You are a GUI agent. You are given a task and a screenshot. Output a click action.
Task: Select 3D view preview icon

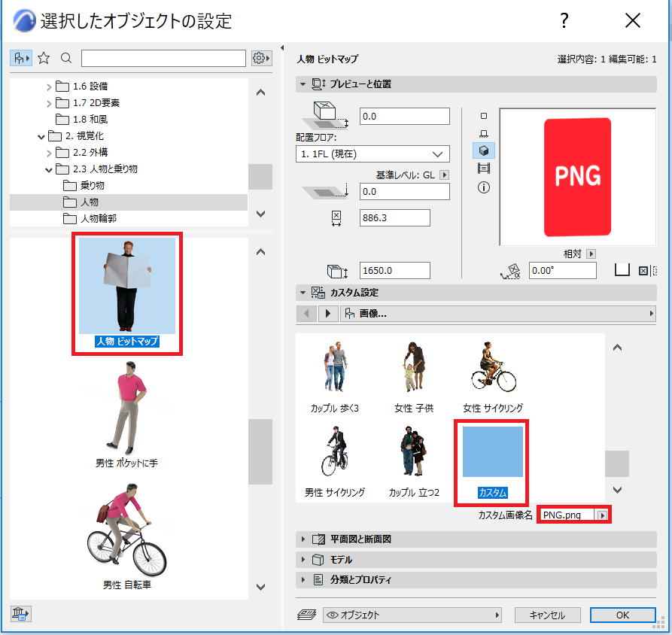(x=484, y=150)
